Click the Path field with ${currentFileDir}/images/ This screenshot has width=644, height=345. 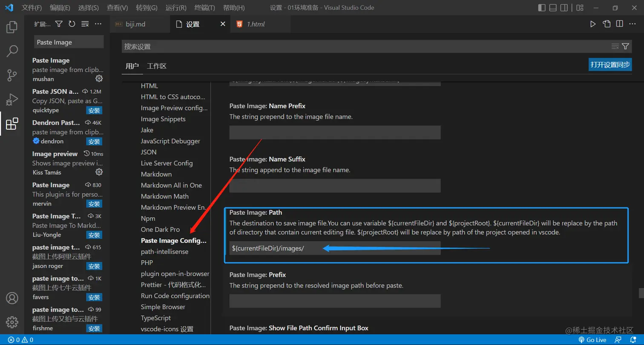335,248
